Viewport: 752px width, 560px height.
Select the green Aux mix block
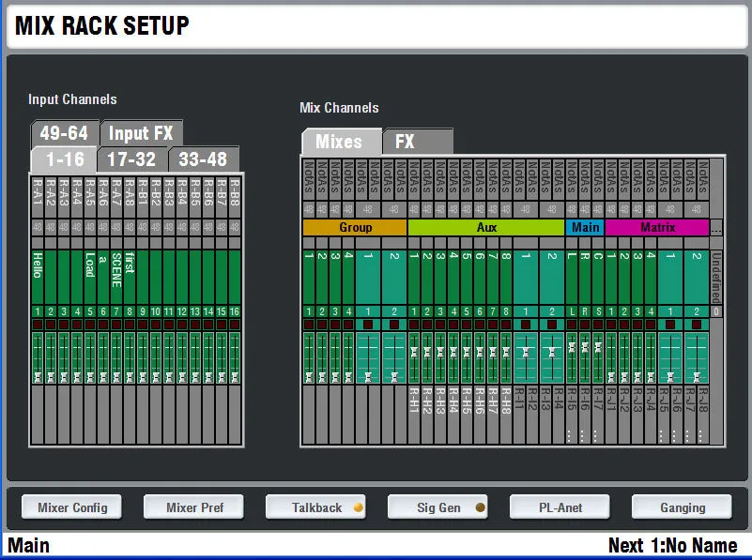(486, 228)
